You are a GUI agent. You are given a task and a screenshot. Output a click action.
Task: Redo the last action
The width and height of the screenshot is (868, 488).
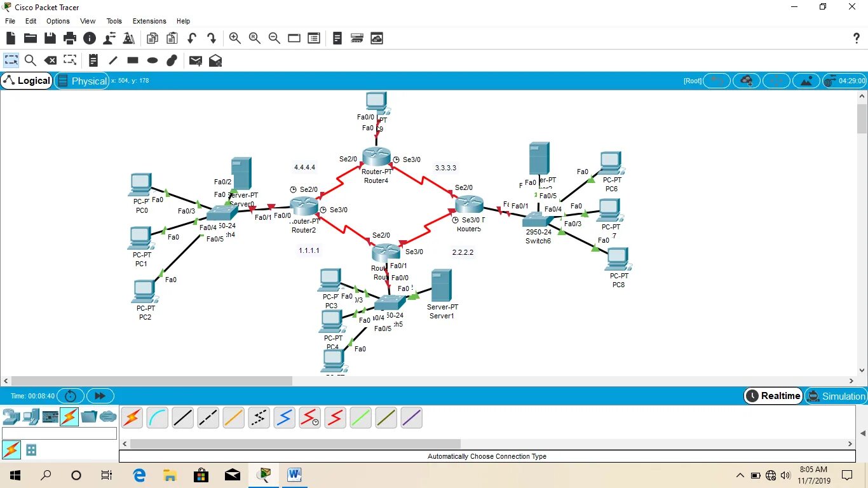(211, 38)
